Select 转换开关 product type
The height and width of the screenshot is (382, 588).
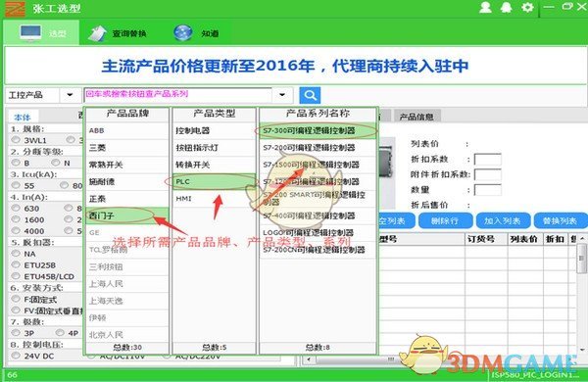214,165
